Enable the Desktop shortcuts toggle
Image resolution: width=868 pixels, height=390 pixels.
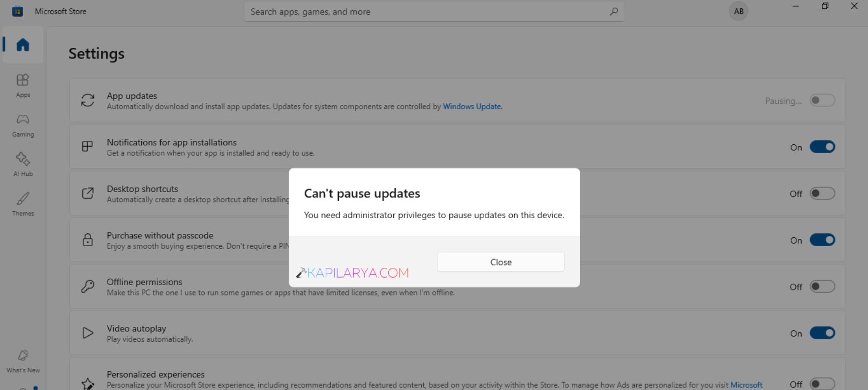[822, 194]
